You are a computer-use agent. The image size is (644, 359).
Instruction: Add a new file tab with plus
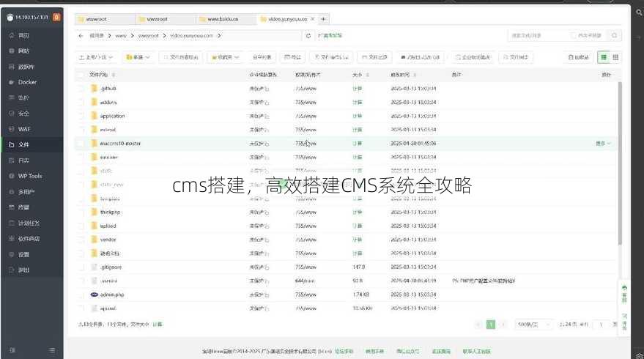(323, 19)
